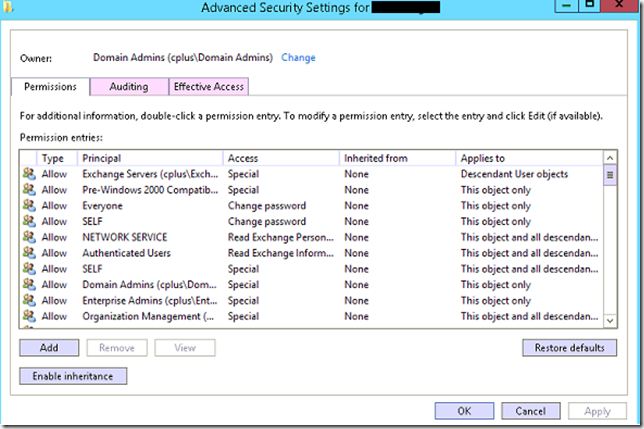This screenshot has width=644, height=429.
Task: Click Restore defaults button
Action: (563, 348)
